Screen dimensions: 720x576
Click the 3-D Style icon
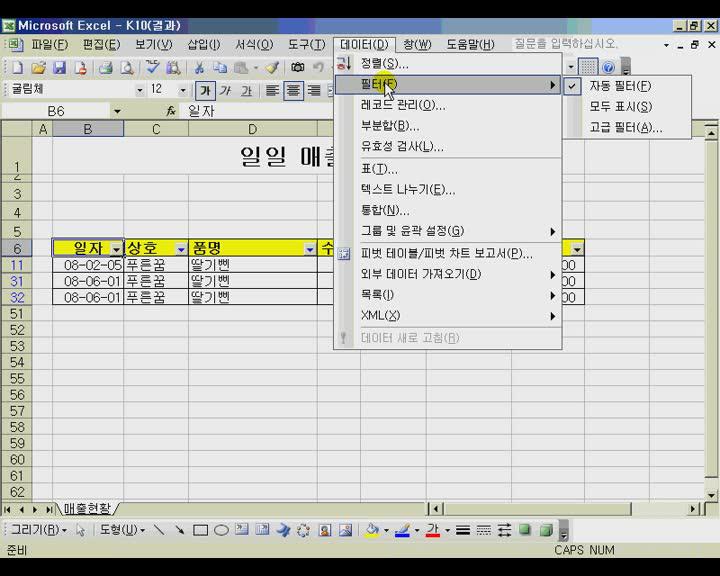click(x=546, y=530)
